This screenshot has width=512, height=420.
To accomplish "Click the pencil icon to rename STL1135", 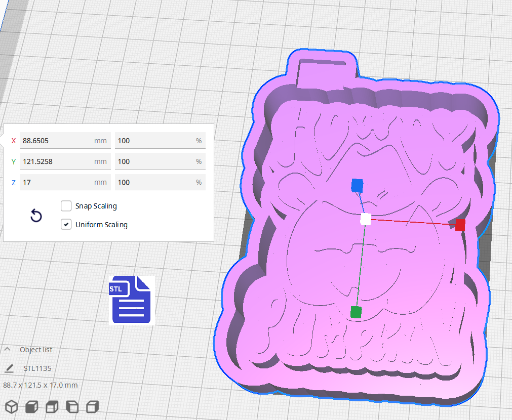I will [9, 368].
